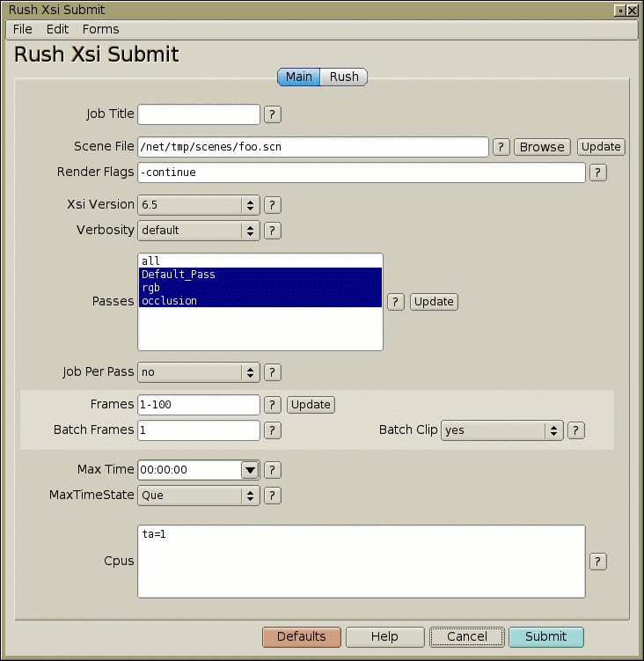Select 'all' in Passes list
Image resolution: width=644 pixels, height=661 pixels.
point(260,261)
